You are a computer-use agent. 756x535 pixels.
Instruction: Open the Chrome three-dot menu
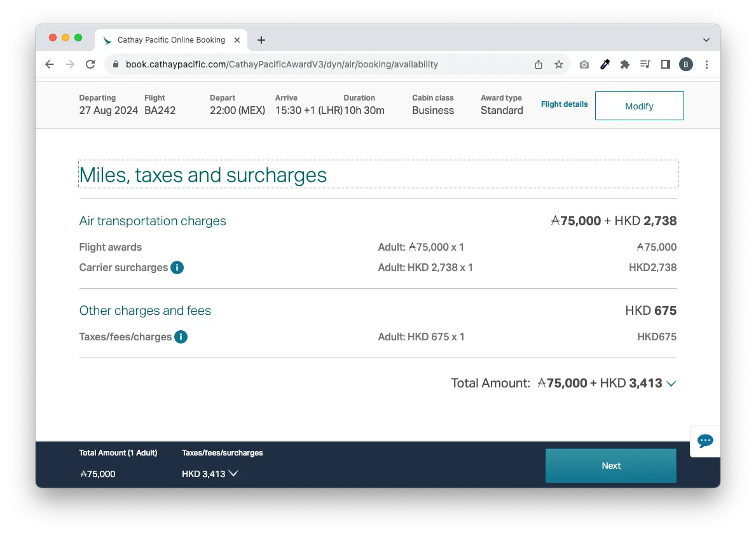706,64
